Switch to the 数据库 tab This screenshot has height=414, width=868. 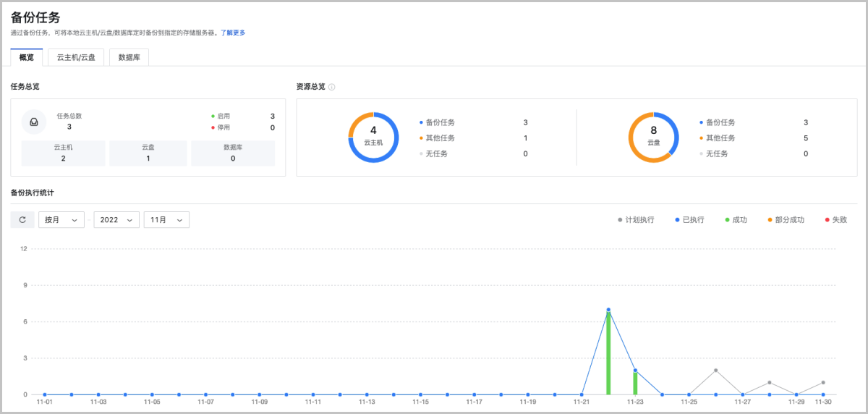point(129,57)
